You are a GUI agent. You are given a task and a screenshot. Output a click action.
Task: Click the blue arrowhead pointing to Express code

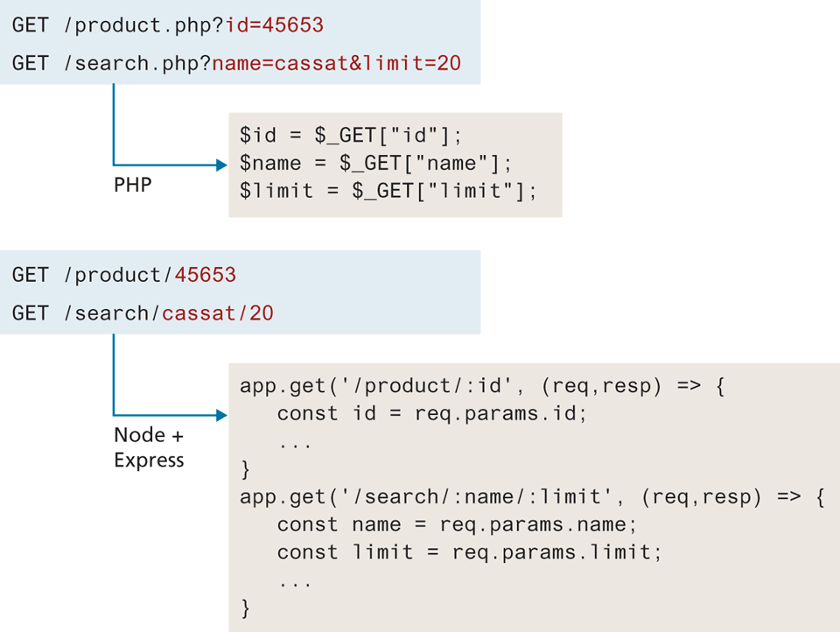[x=220, y=414]
